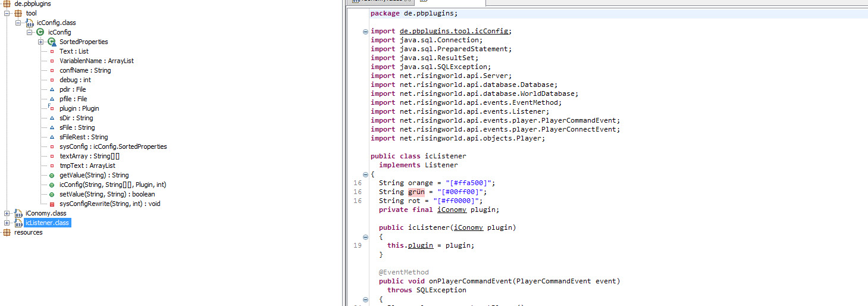Collapse the icConfig.class tree node
This screenshot has width=868, height=306.
click(18, 23)
